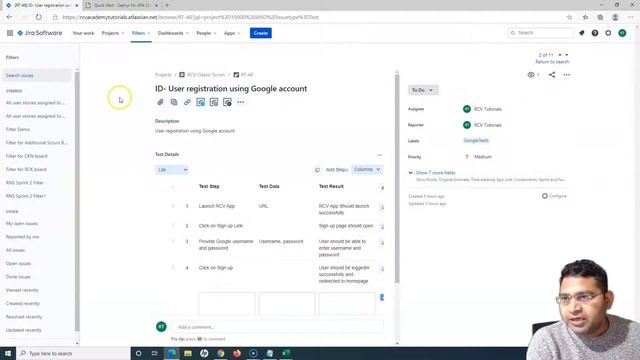Click browser back arrow
The width and height of the screenshot is (640, 360).
[9, 17]
